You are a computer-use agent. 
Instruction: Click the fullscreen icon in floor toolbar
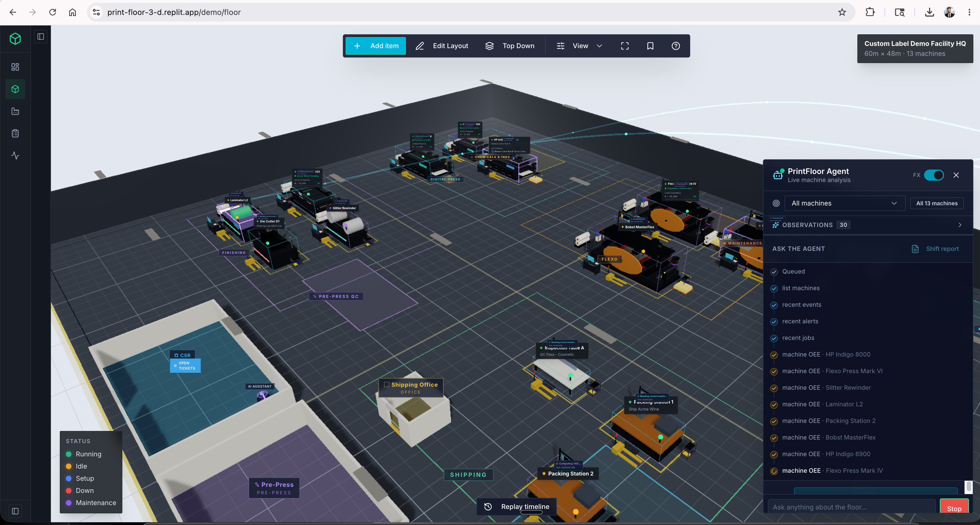pyautogui.click(x=625, y=46)
